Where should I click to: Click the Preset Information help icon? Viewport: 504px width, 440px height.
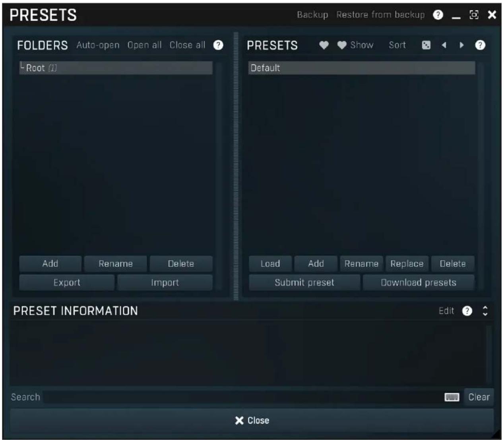tap(467, 311)
